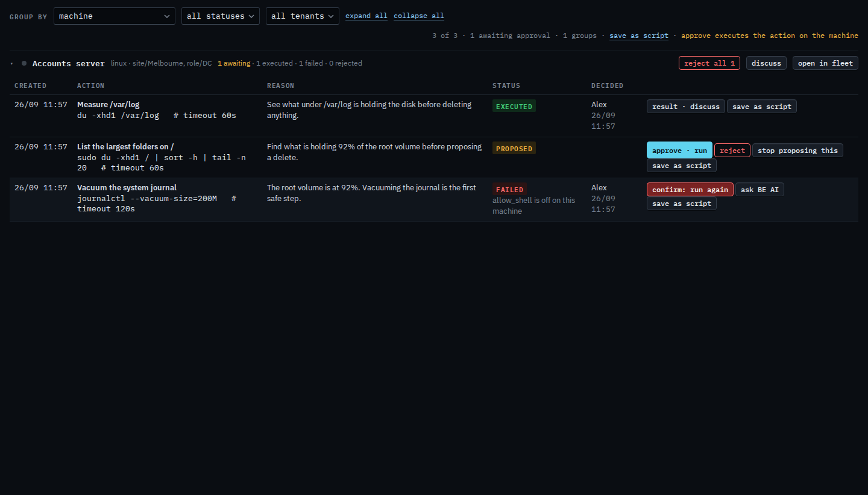Open result · discuss for Measure /var/log

[x=686, y=107]
